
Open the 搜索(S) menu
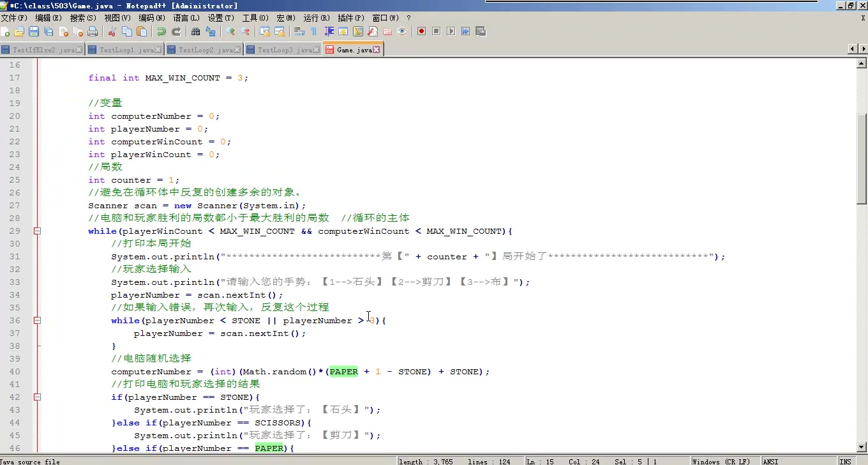pos(83,18)
